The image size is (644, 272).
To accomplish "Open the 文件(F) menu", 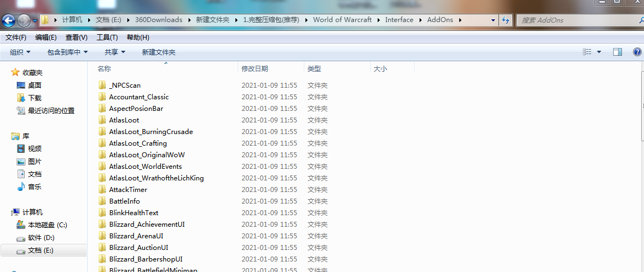I will pyautogui.click(x=16, y=38).
